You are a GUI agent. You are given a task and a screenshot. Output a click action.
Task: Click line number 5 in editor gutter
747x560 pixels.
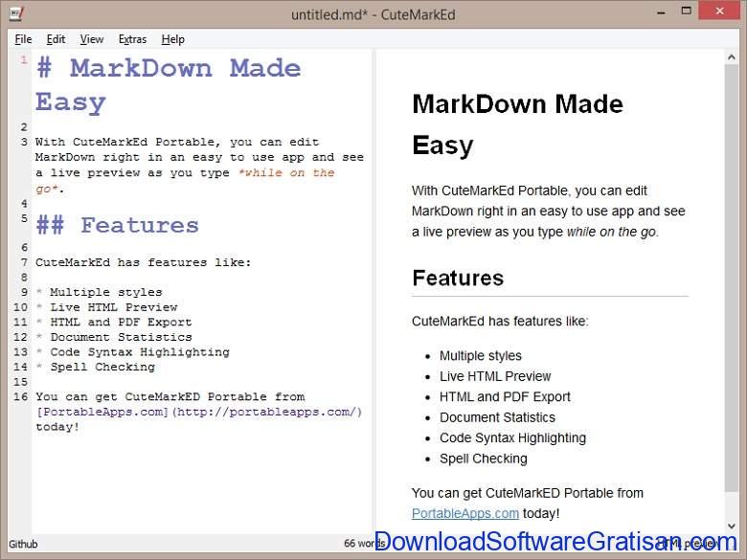coord(24,218)
